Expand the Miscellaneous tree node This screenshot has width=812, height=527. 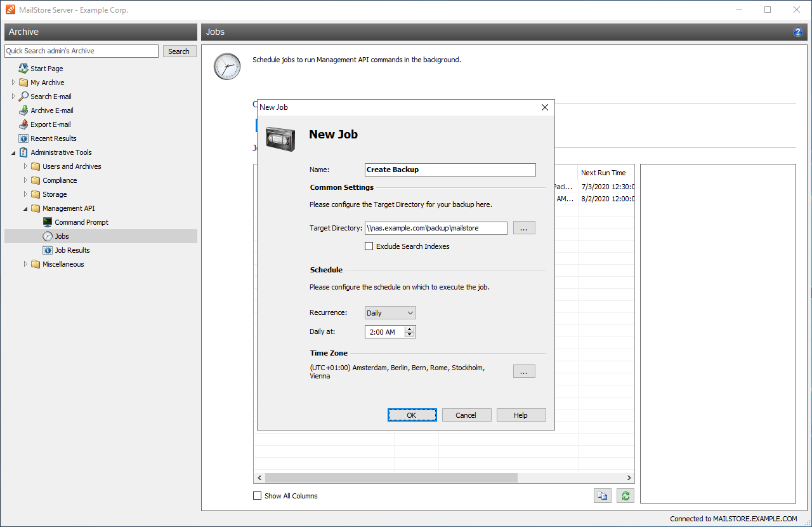[x=25, y=264]
